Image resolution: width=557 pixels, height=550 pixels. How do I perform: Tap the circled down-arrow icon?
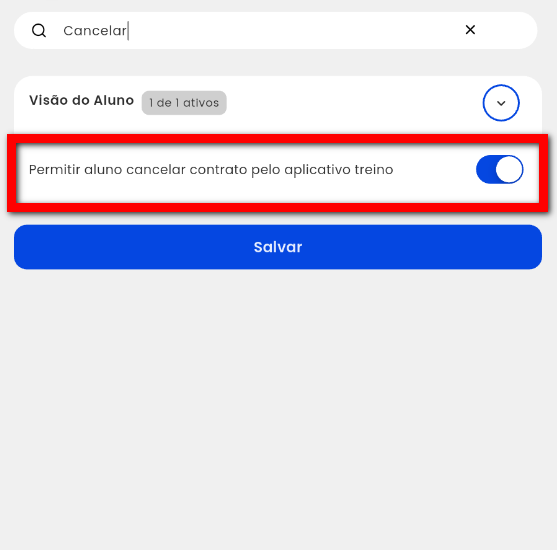(501, 103)
